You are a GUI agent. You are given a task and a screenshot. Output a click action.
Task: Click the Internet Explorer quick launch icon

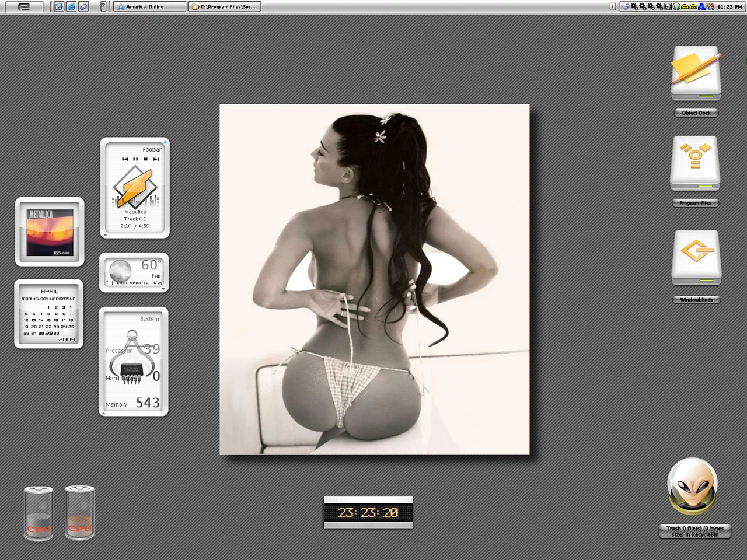point(71,7)
